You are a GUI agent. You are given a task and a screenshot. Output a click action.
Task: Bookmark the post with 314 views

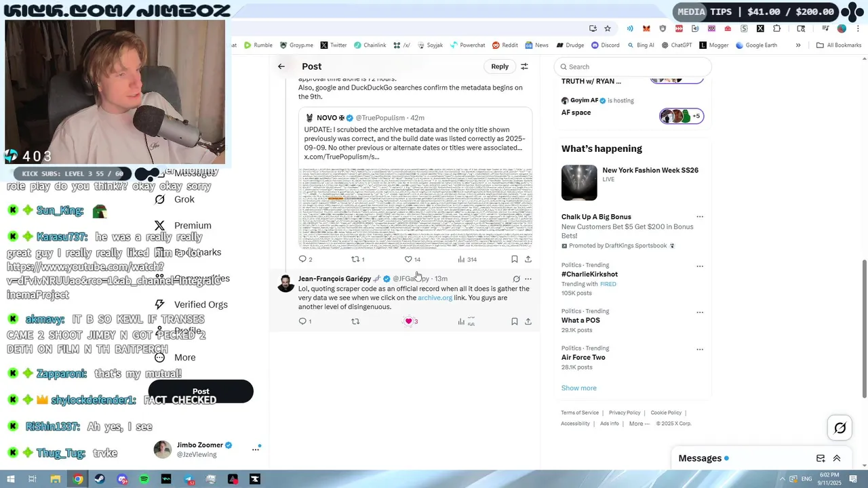coord(514,259)
